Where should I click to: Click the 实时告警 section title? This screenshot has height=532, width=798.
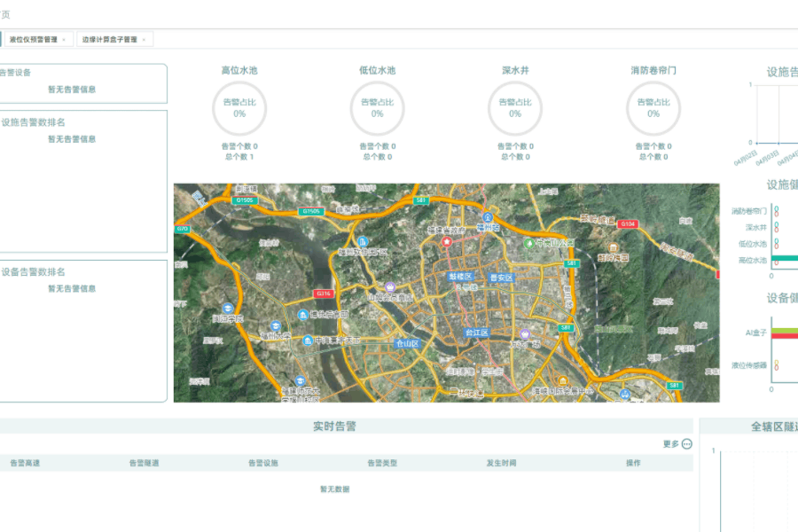(x=334, y=426)
